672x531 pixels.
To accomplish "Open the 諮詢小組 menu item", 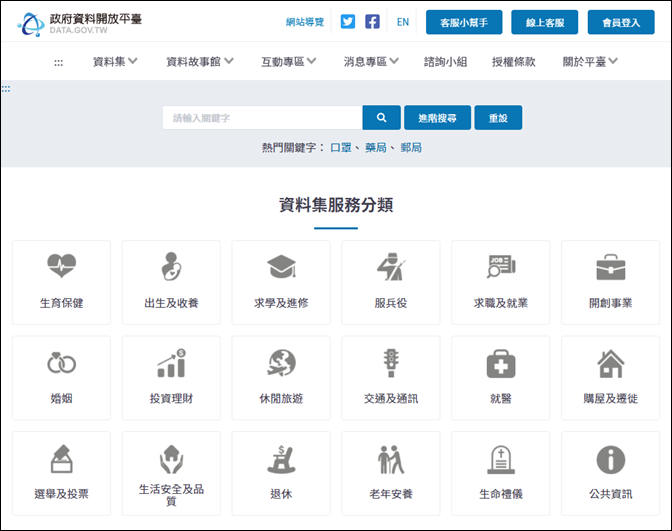I will [x=445, y=62].
